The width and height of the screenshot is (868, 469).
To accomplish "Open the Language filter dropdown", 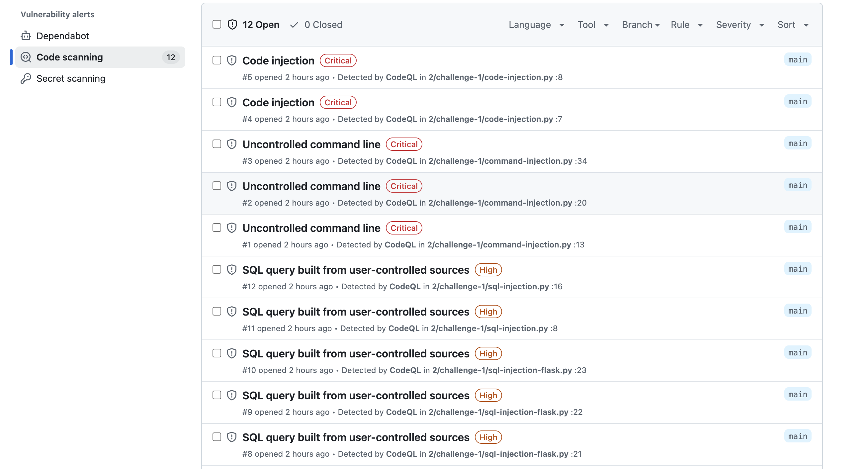I will coord(536,25).
